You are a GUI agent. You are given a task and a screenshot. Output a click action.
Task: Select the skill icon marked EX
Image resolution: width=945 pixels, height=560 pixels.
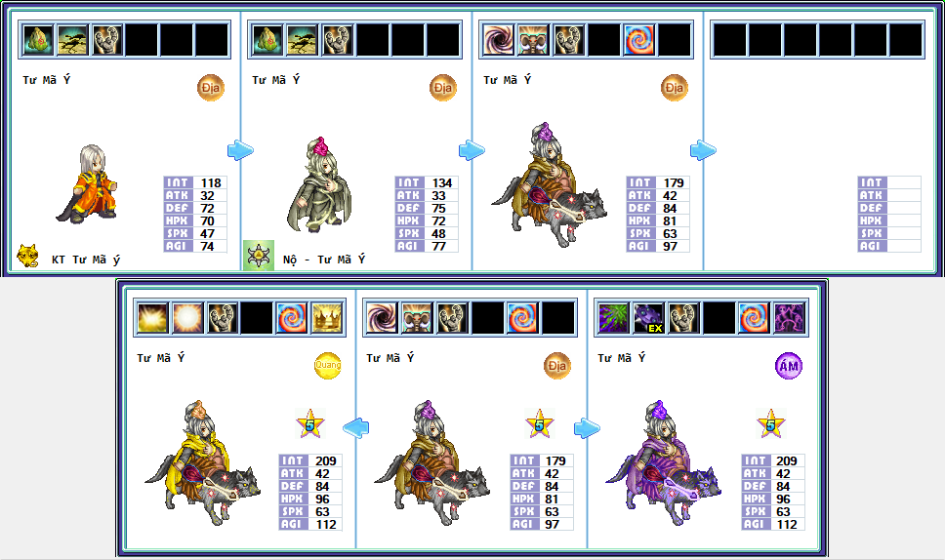pyautogui.click(x=648, y=318)
